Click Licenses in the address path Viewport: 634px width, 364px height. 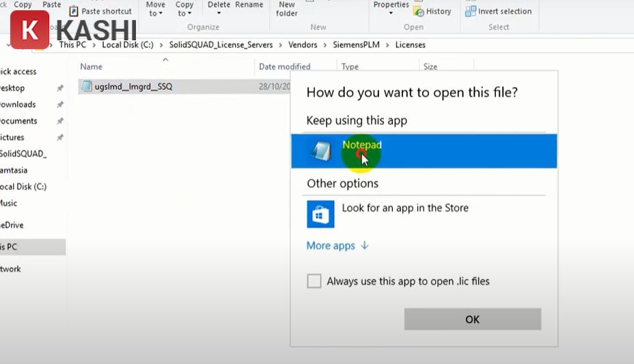pos(410,45)
